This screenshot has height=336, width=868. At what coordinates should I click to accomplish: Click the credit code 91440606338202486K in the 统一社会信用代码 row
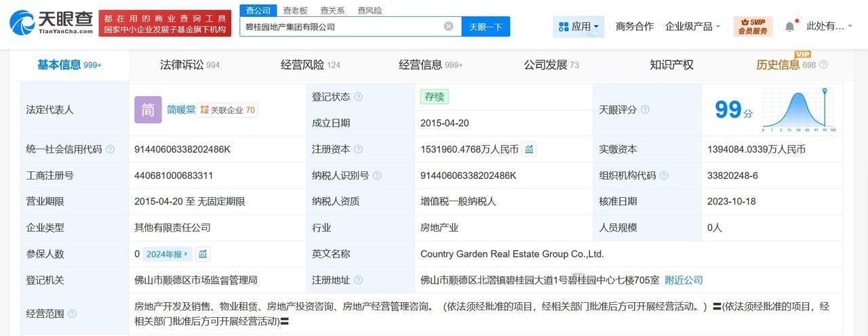(182, 149)
